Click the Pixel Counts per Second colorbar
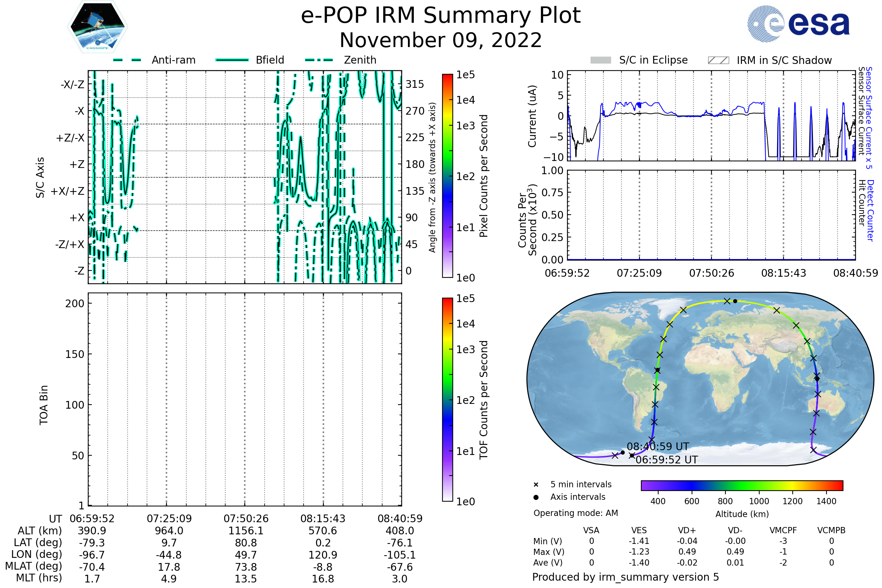The height and width of the screenshot is (588, 882). tap(447, 176)
